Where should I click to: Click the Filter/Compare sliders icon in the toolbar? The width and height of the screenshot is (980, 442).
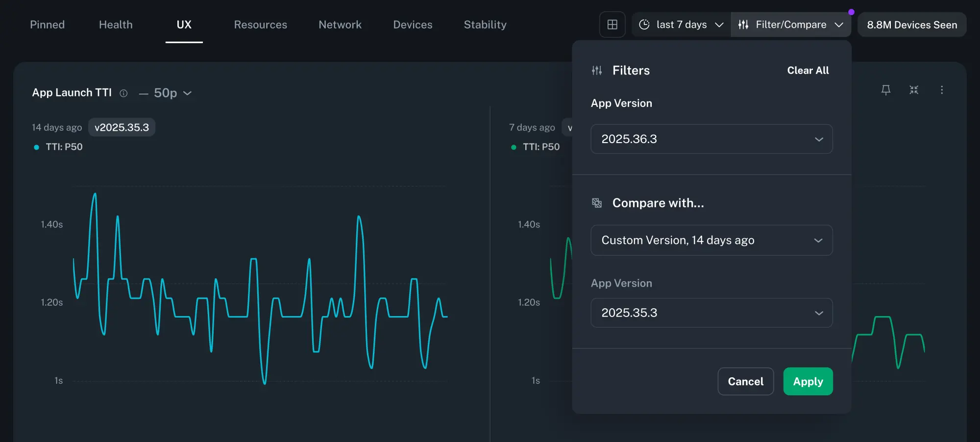click(743, 24)
